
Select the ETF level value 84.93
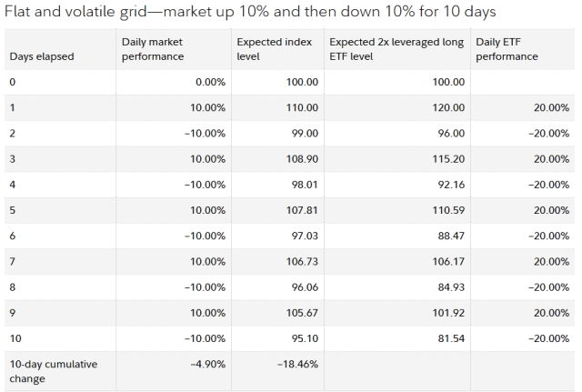451,286
